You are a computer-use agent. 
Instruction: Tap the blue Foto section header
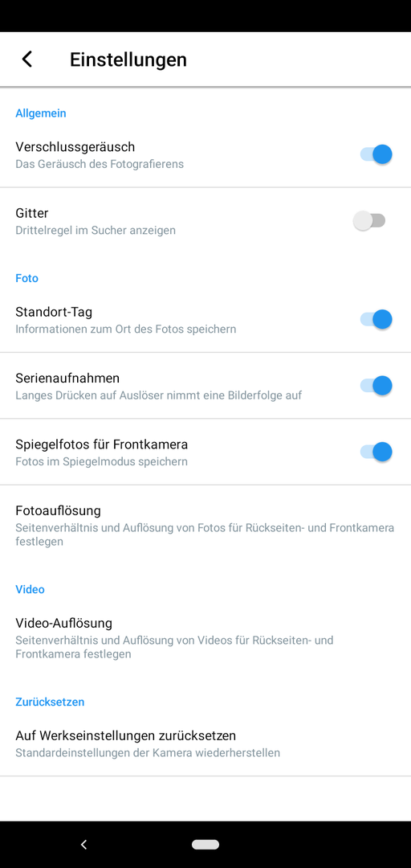(x=27, y=278)
